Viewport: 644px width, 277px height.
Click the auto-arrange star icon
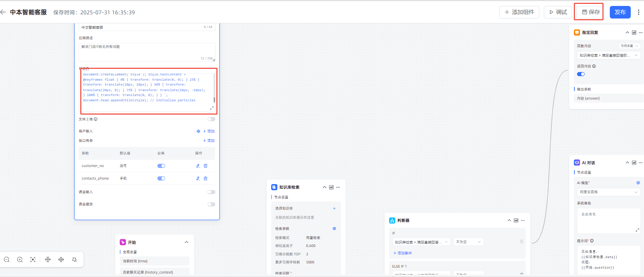(x=74, y=260)
